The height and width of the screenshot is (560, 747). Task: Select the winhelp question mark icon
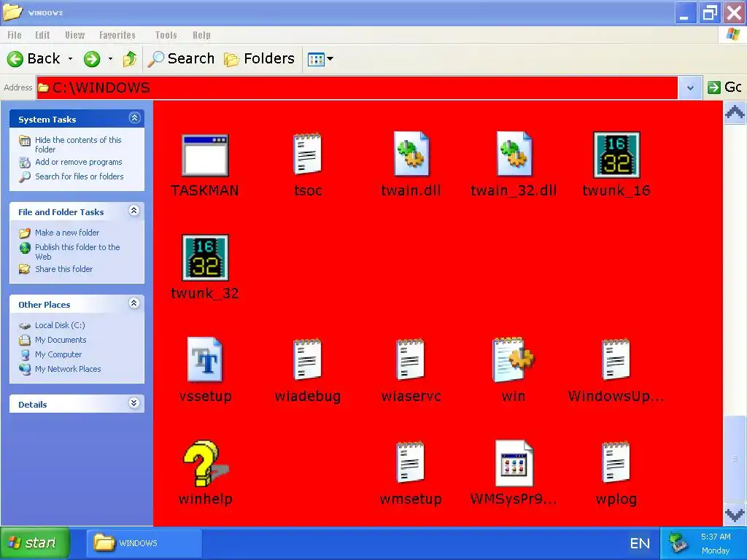coord(205,462)
